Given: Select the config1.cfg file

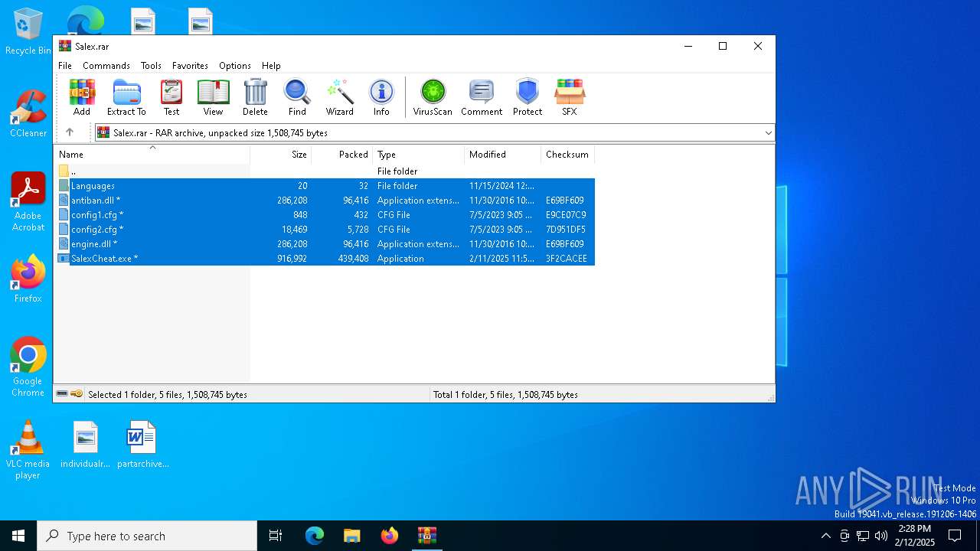Looking at the screenshot, I should click(326, 215).
